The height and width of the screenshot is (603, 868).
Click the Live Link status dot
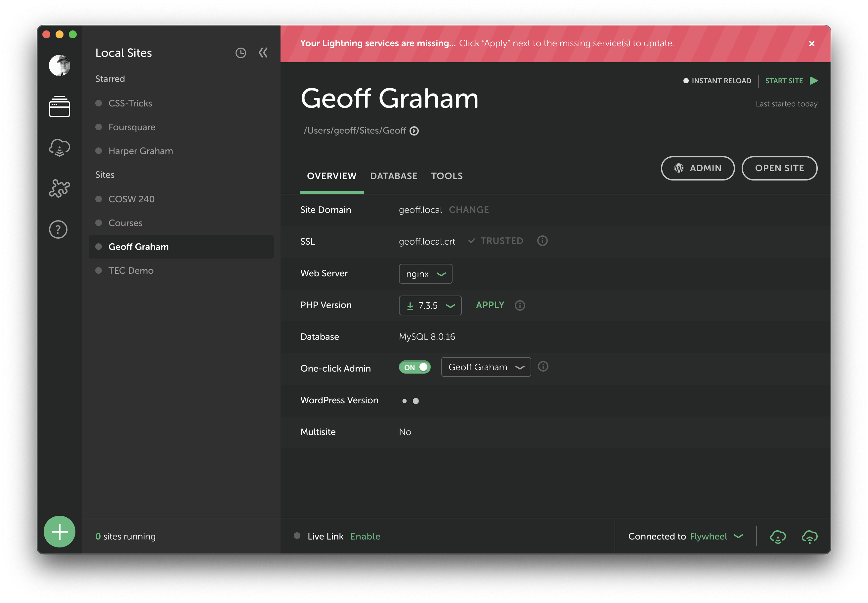pyautogui.click(x=297, y=536)
